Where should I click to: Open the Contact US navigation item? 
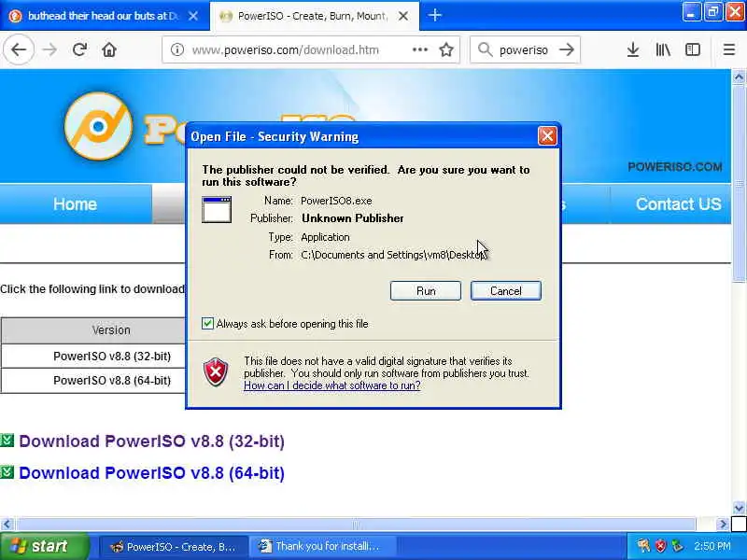(x=678, y=203)
